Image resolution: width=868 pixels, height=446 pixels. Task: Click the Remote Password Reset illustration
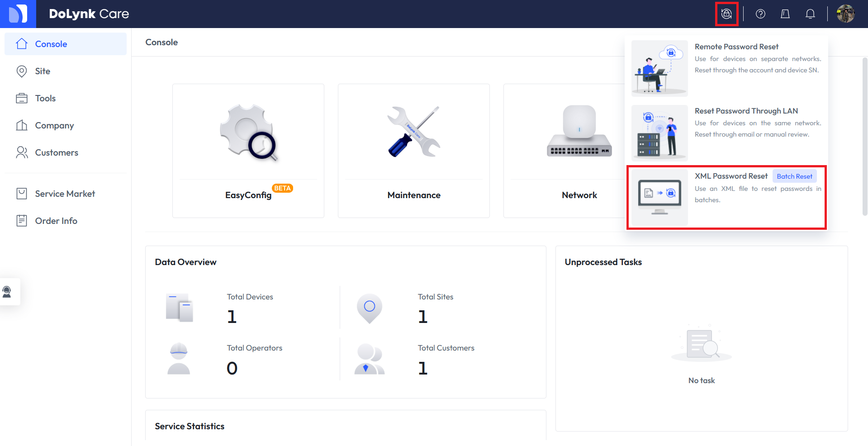659,68
